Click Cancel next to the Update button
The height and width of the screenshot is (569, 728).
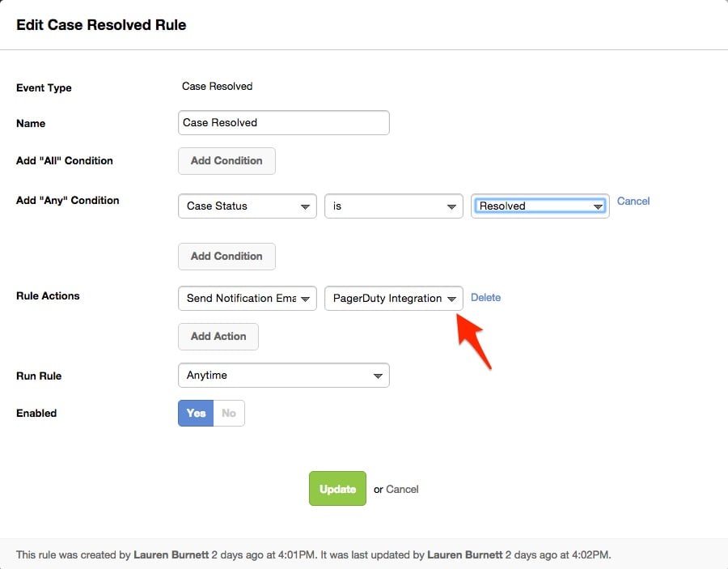[402, 489]
